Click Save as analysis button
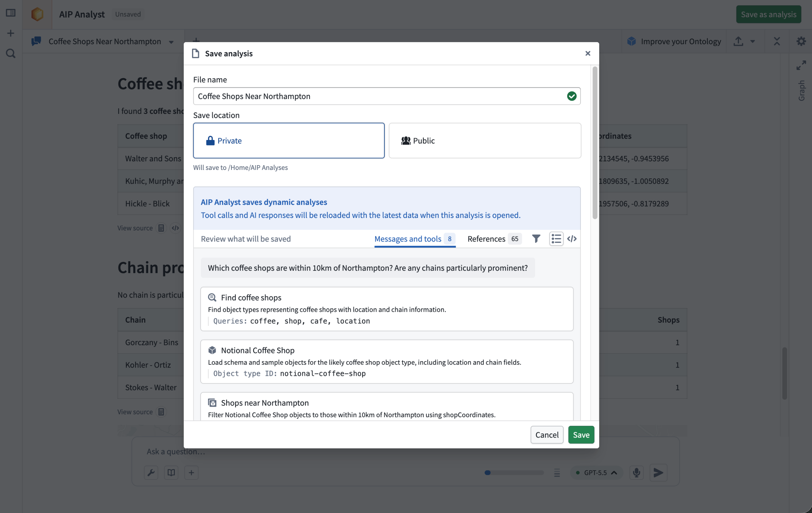This screenshot has width=812, height=513. click(x=768, y=14)
